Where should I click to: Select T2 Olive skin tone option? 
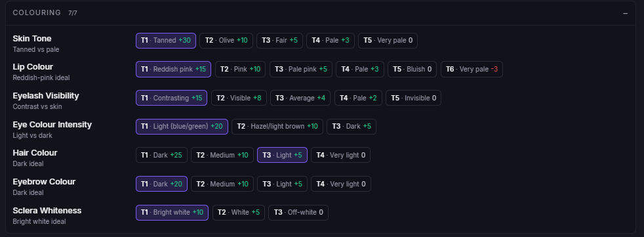[226, 41]
